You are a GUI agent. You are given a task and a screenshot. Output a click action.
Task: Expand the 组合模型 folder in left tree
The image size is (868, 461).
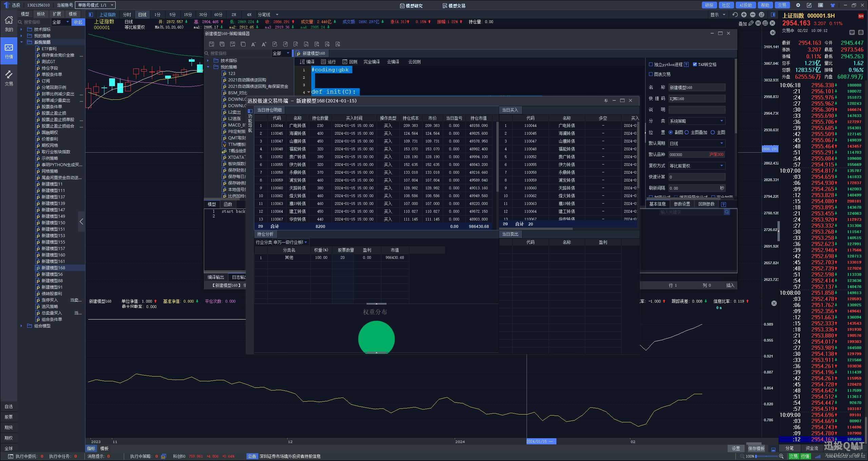point(21,326)
